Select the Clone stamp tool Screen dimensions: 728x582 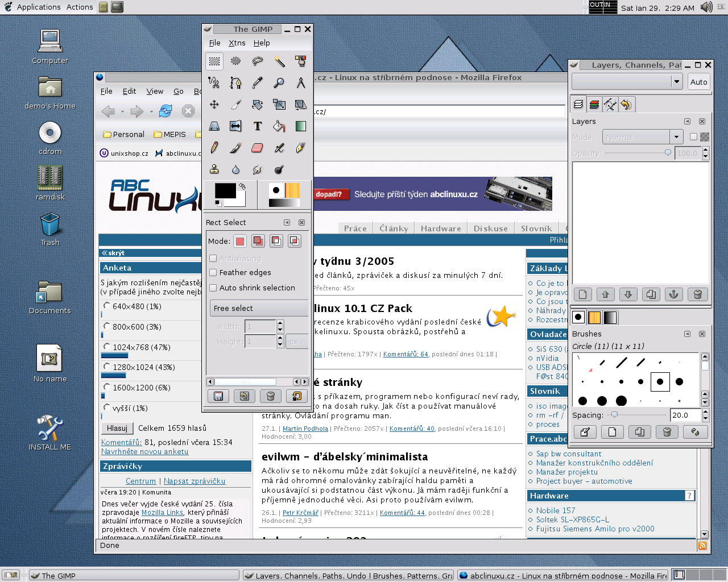[214, 169]
